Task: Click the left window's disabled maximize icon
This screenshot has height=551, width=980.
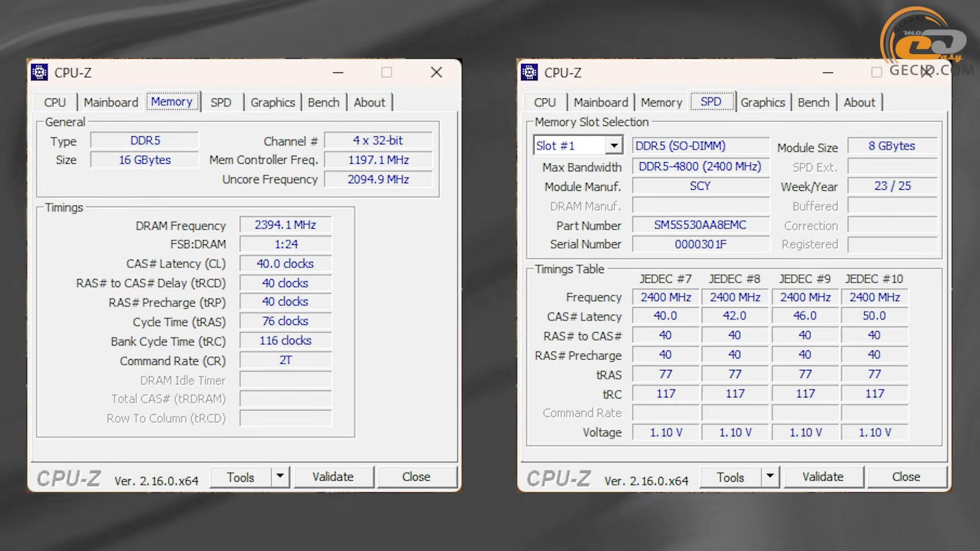Action: click(387, 72)
